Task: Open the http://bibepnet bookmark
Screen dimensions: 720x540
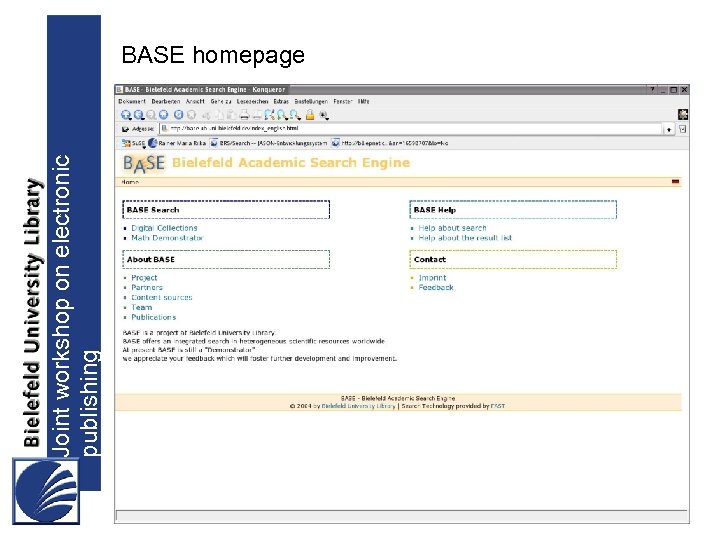Action: click(390, 143)
